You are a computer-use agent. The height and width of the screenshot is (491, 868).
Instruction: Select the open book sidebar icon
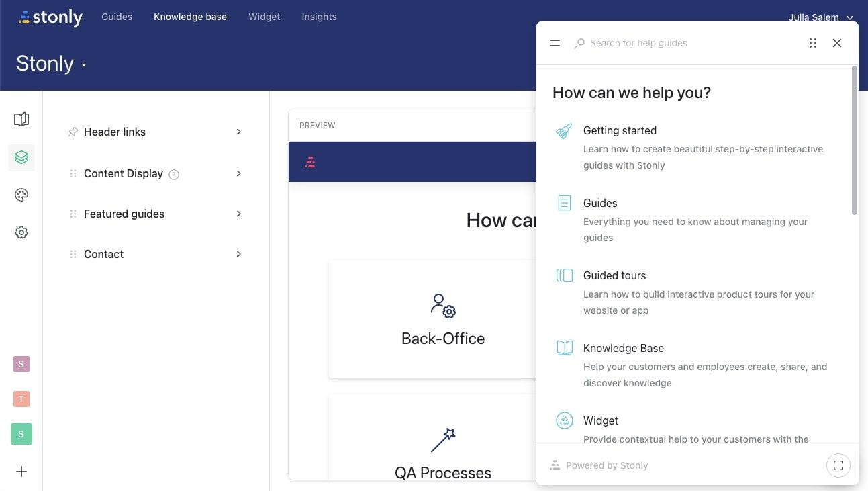21,120
